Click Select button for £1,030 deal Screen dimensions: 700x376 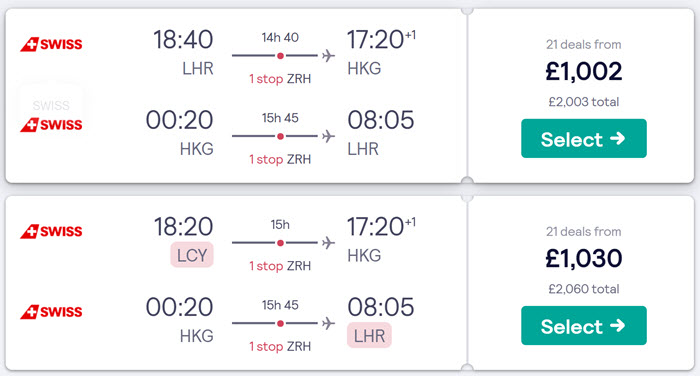pyautogui.click(x=583, y=326)
